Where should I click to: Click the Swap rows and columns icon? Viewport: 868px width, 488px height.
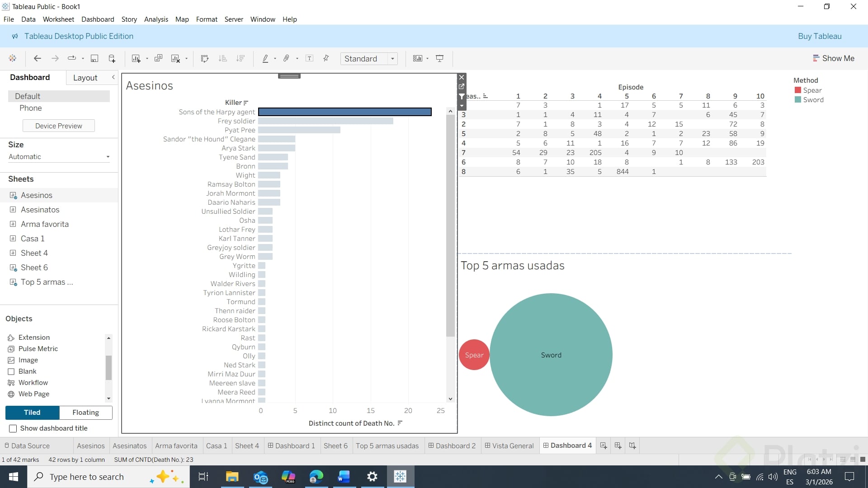pyautogui.click(x=205, y=58)
